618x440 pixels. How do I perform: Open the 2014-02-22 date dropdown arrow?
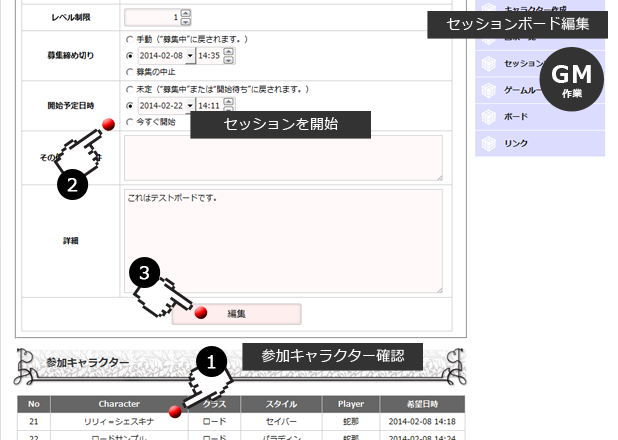(x=190, y=106)
